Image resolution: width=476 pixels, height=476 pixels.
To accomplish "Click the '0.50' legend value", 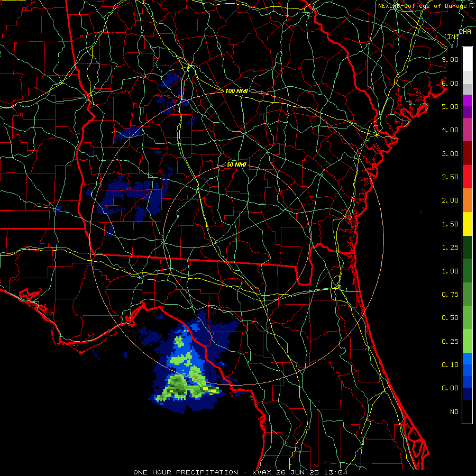I will coord(450,318).
